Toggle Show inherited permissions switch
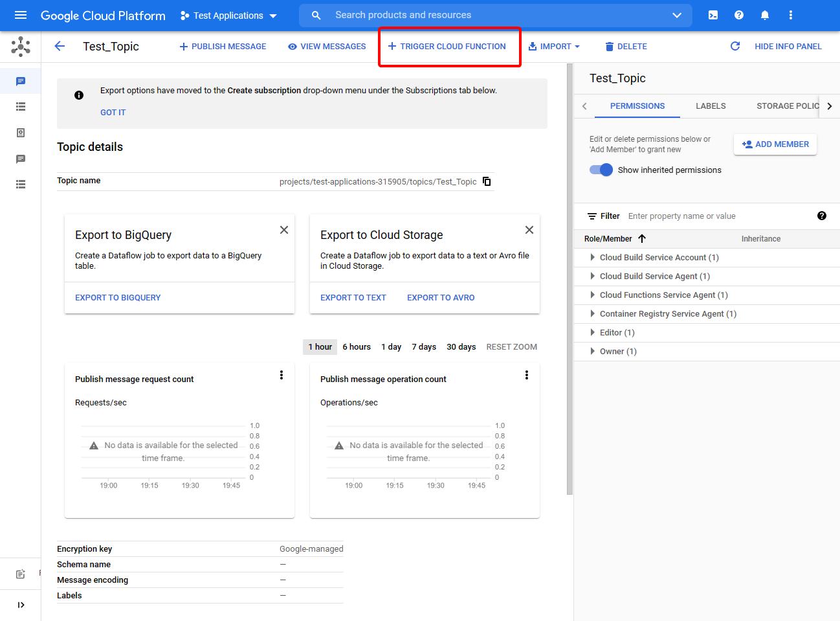This screenshot has height=621, width=840. (x=601, y=170)
